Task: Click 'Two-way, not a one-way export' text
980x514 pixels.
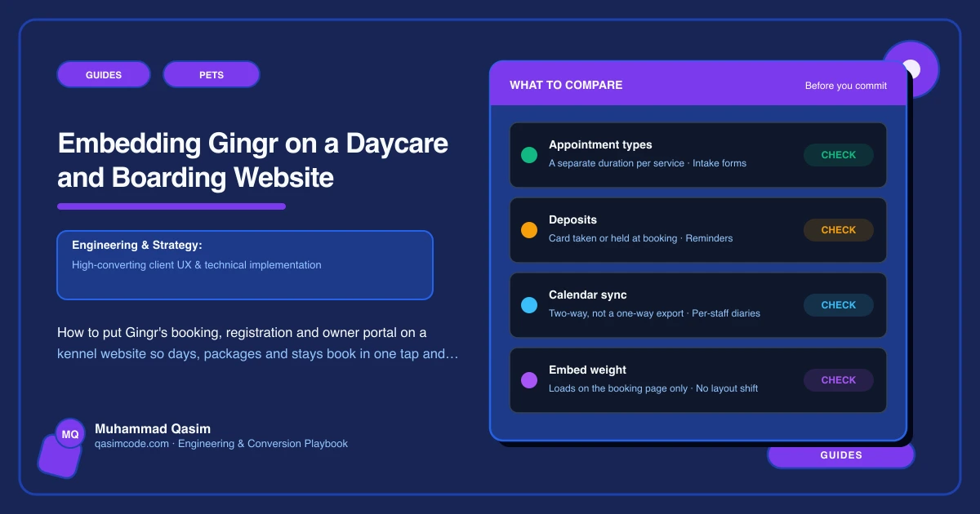Action: coord(617,313)
